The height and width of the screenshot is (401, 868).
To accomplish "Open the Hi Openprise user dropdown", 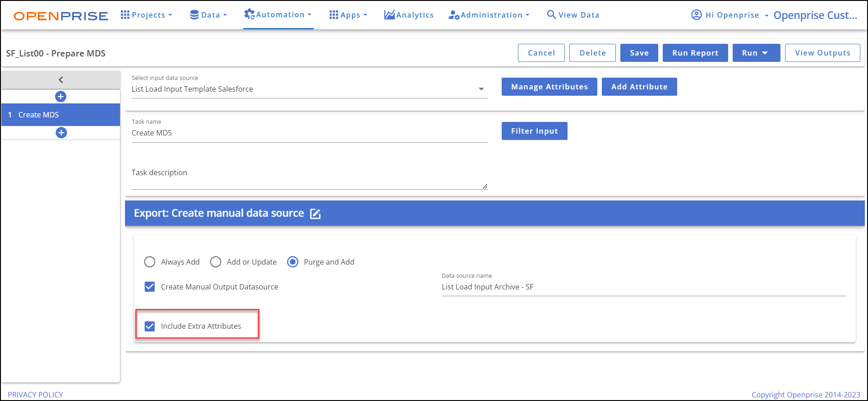I will pyautogui.click(x=729, y=15).
